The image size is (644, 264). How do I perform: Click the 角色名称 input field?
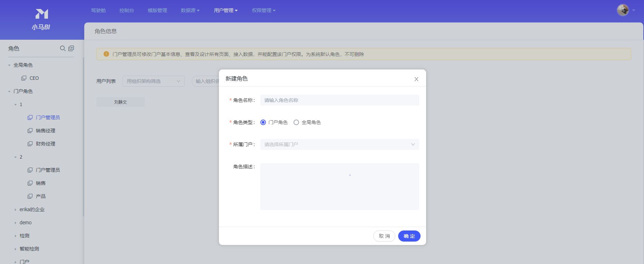(339, 100)
